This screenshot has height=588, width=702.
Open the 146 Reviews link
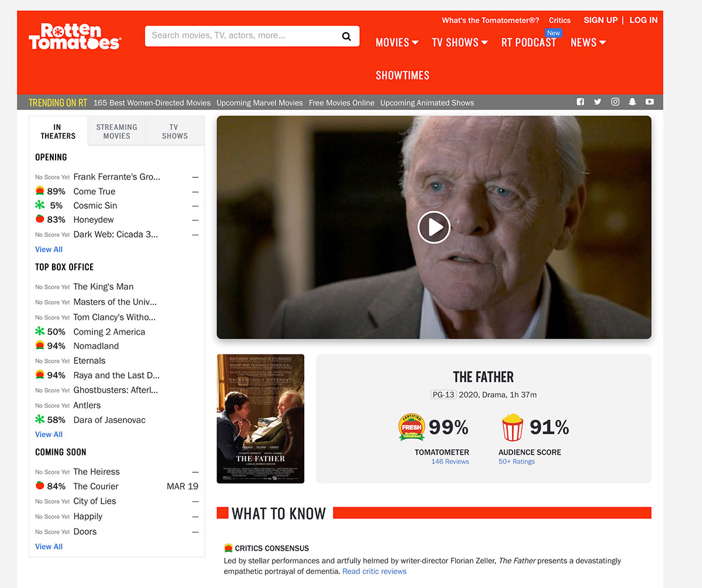tap(450, 462)
